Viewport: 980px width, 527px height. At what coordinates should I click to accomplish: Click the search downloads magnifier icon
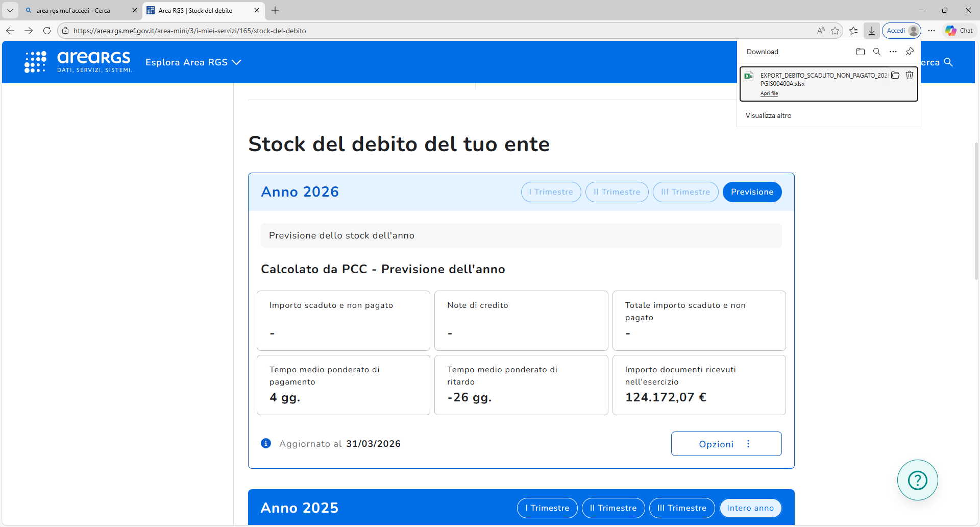[877, 52]
